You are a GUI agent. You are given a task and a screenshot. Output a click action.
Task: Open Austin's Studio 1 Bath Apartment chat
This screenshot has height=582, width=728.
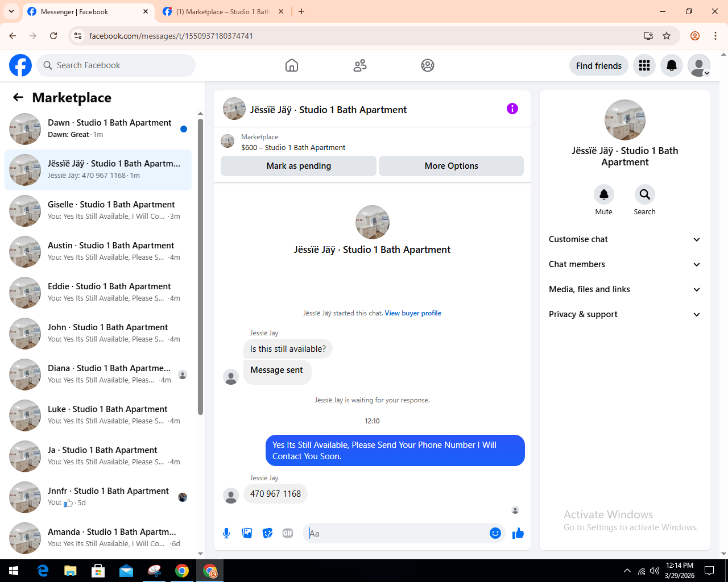pyautogui.click(x=98, y=252)
